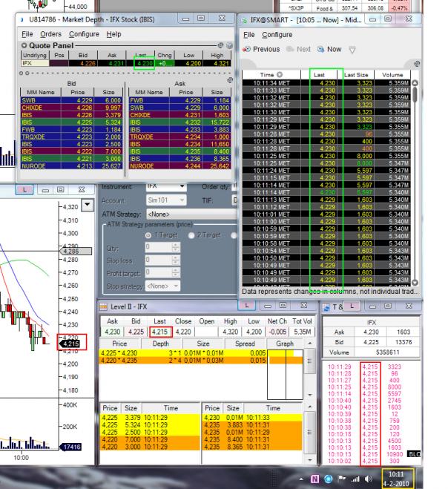Open the ATM Strategy dropdown

pos(191,214)
